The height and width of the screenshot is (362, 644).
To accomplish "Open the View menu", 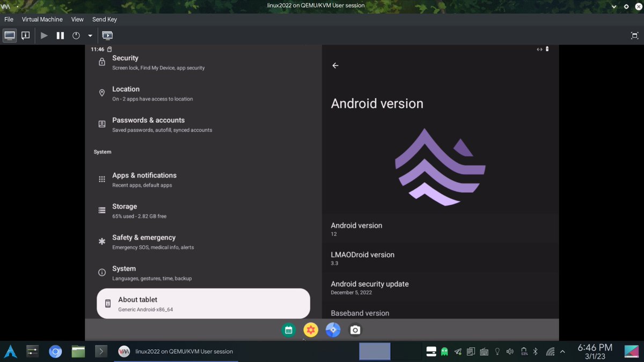I will [x=77, y=19].
